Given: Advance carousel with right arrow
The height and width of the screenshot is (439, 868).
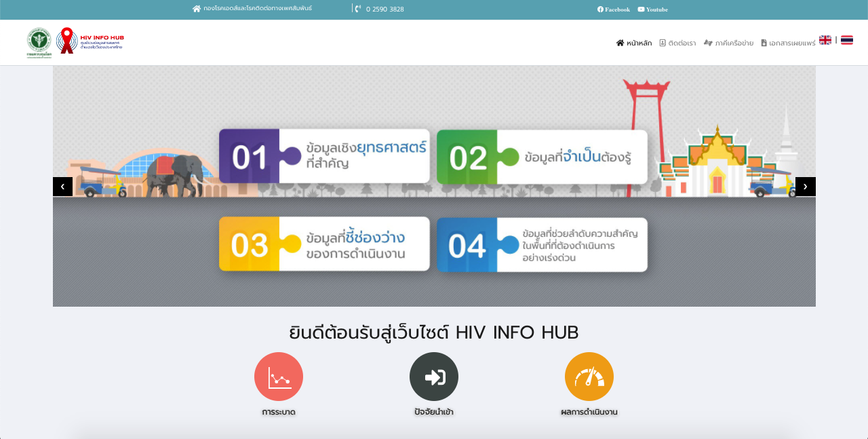Looking at the screenshot, I should 805,187.
